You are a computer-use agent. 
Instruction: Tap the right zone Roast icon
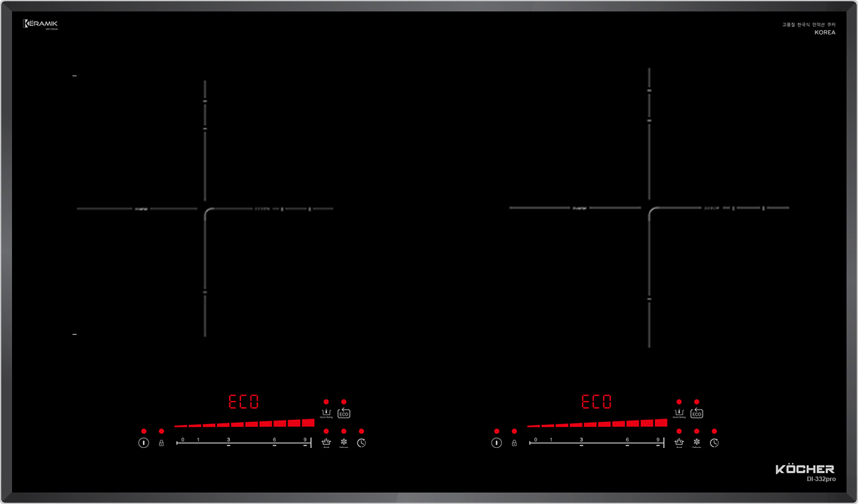tap(679, 442)
